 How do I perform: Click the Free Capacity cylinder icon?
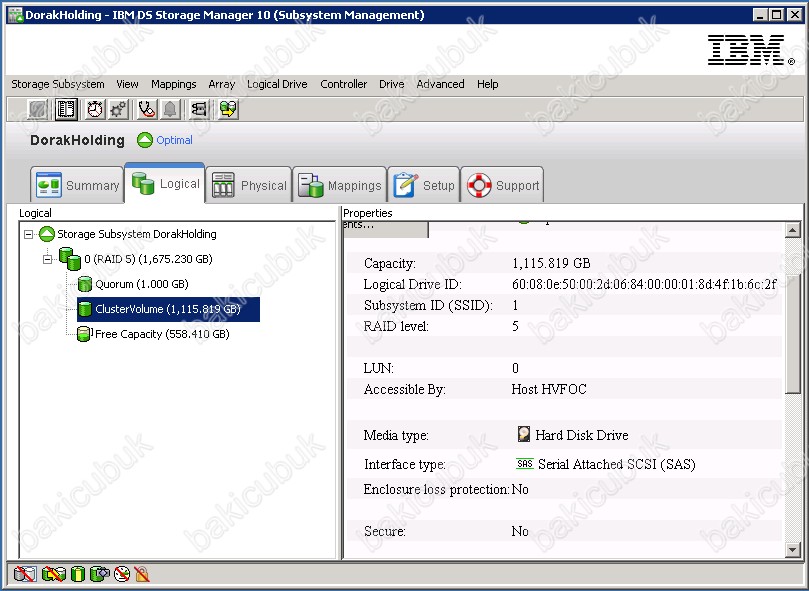click(x=84, y=334)
